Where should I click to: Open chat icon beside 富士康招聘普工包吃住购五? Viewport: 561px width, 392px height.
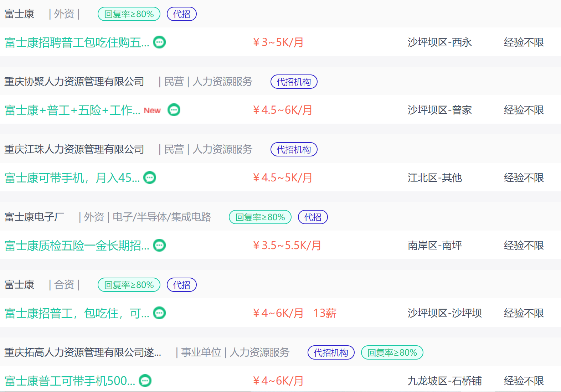(159, 42)
